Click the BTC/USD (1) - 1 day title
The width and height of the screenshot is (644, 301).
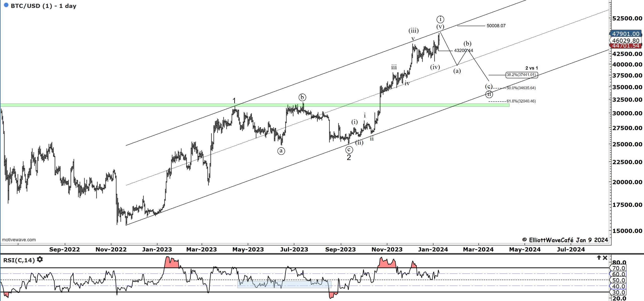43,6
